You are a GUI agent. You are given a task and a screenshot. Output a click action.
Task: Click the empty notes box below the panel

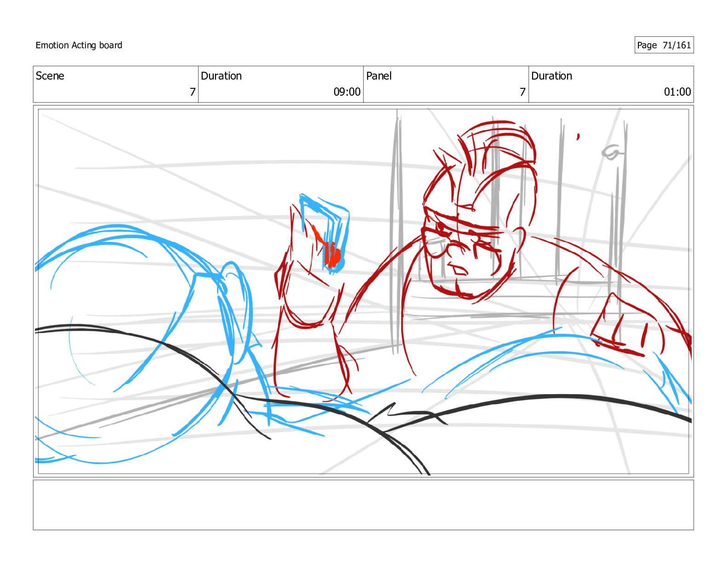click(363, 505)
